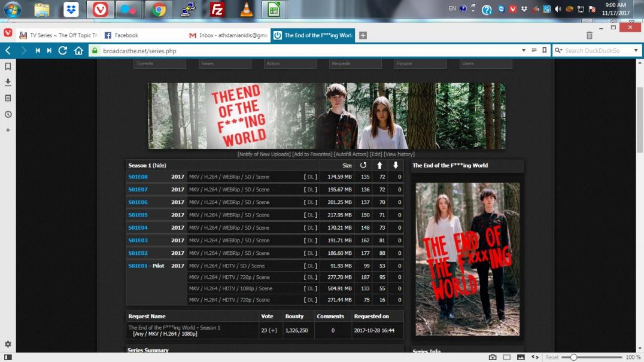This screenshot has width=644, height=362.
Task: Collapse Season 1 using the hide link
Action: click(x=160, y=166)
